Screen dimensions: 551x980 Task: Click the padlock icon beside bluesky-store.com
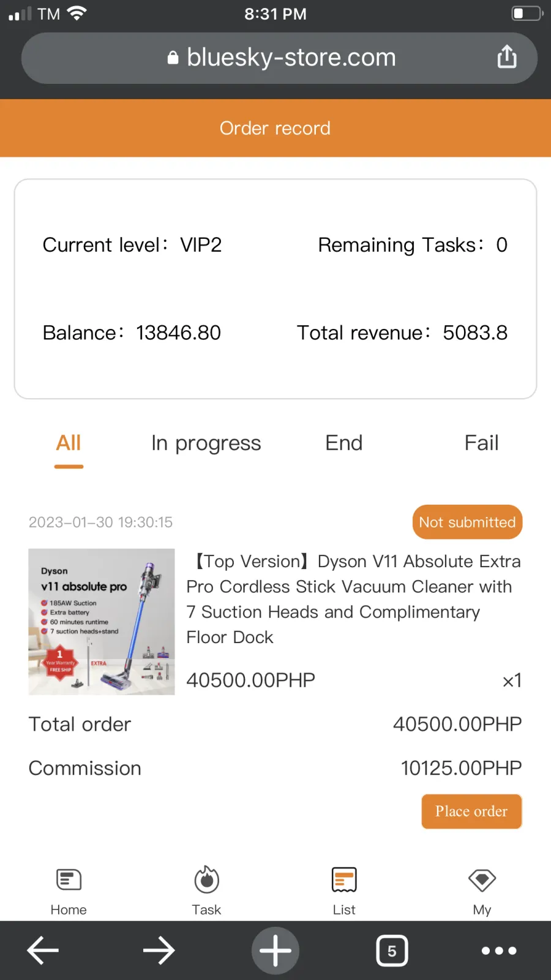point(173,58)
